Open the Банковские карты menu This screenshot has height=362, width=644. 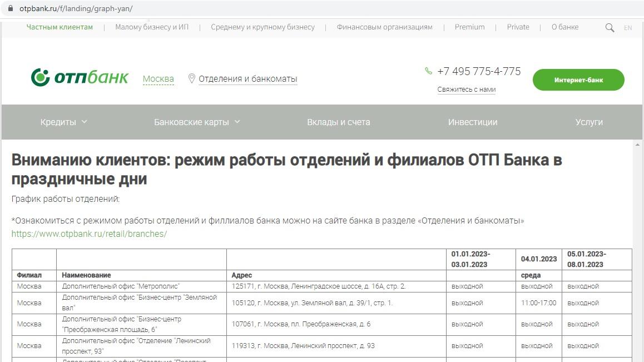point(191,122)
